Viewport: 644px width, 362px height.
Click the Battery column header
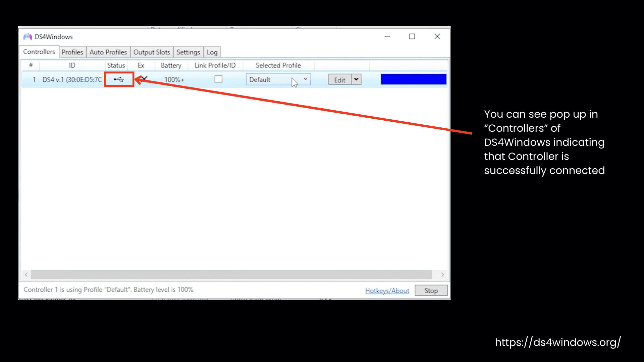click(x=171, y=65)
